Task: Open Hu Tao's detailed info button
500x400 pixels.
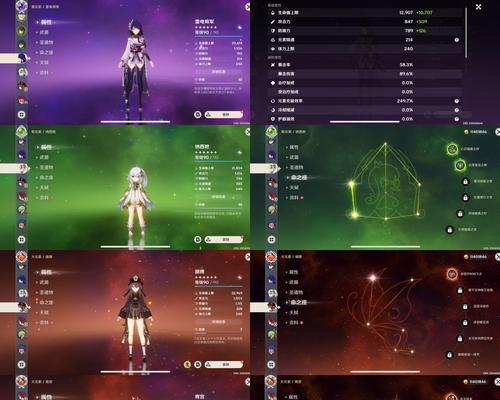Action: point(218,322)
